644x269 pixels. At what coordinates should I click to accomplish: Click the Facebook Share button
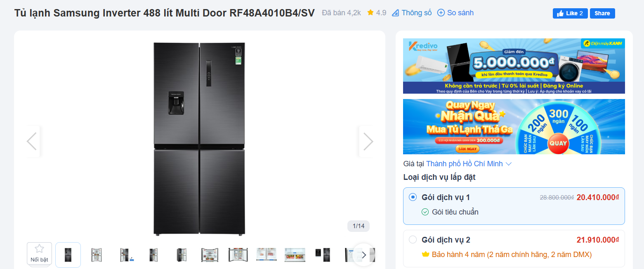pyautogui.click(x=602, y=13)
